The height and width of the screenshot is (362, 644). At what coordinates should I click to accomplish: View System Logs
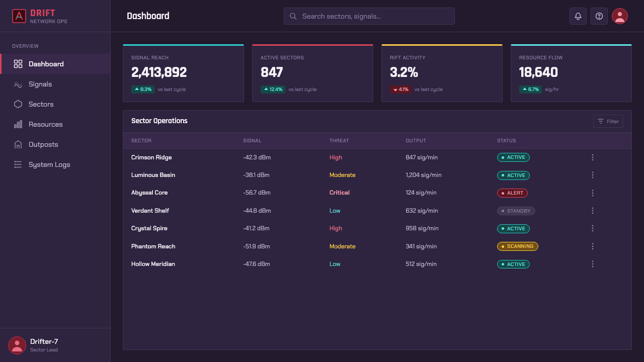click(55, 164)
